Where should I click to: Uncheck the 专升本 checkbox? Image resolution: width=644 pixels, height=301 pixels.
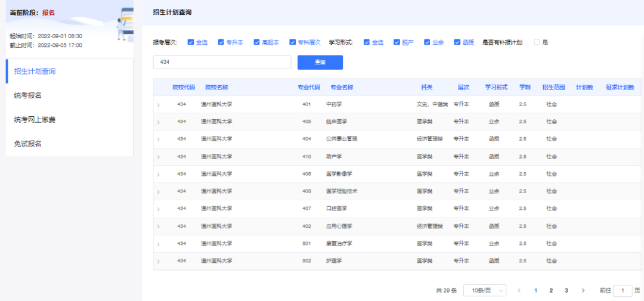221,42
